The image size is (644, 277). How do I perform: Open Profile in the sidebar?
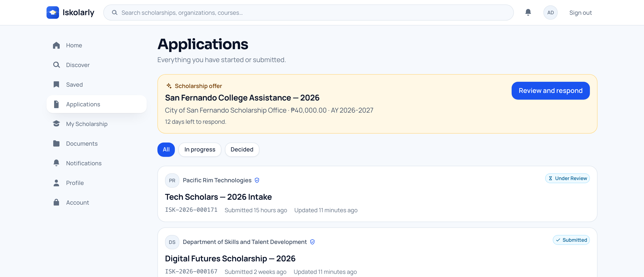[97, 183]
